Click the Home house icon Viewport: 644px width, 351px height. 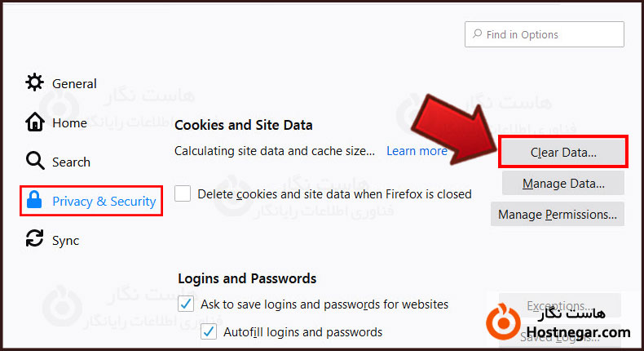pos(34,122)
